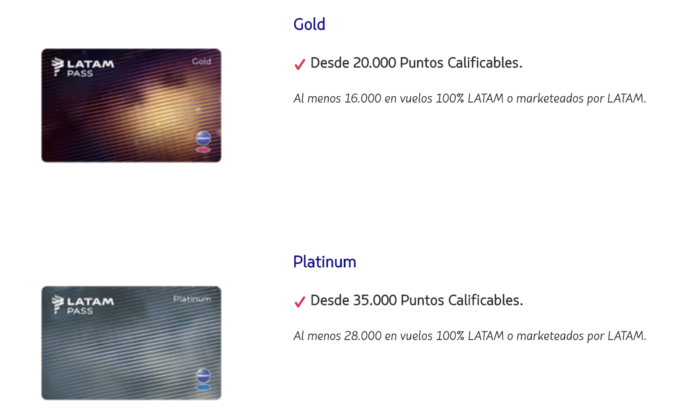Click the Platinum heading
The image size is (700, 412).
[x=325, y=262]
